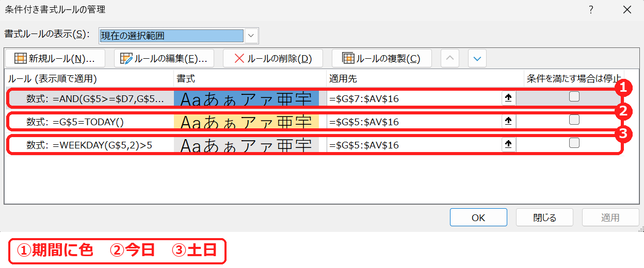
Task: Click the 閉じる button
Action: 544,217
